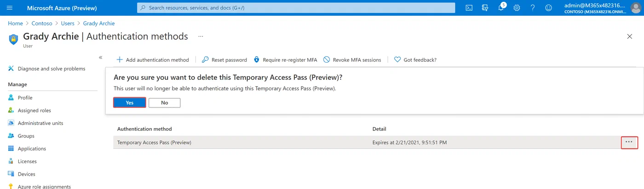The height and width of the screenshot is (189, 644).
Task: Click the Manage section heading
Action: (17, 84)
